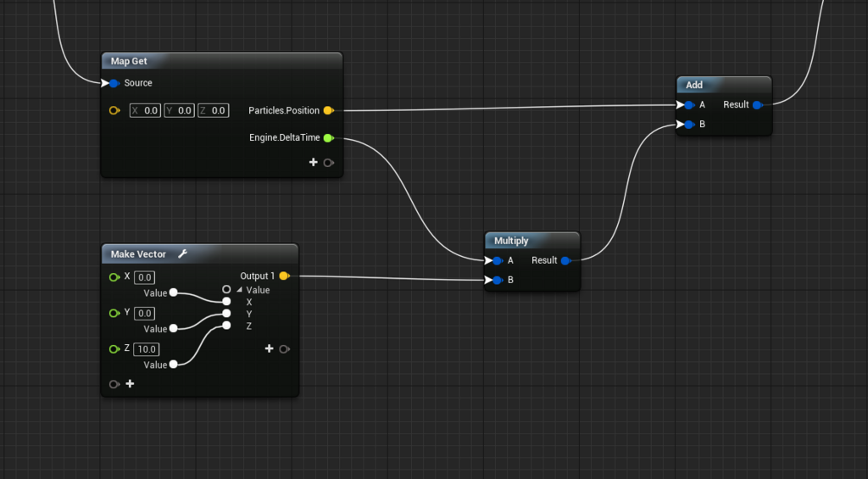Screen dimensions: 868x479
Task: Select the Add node title
Action: [694, 85]
